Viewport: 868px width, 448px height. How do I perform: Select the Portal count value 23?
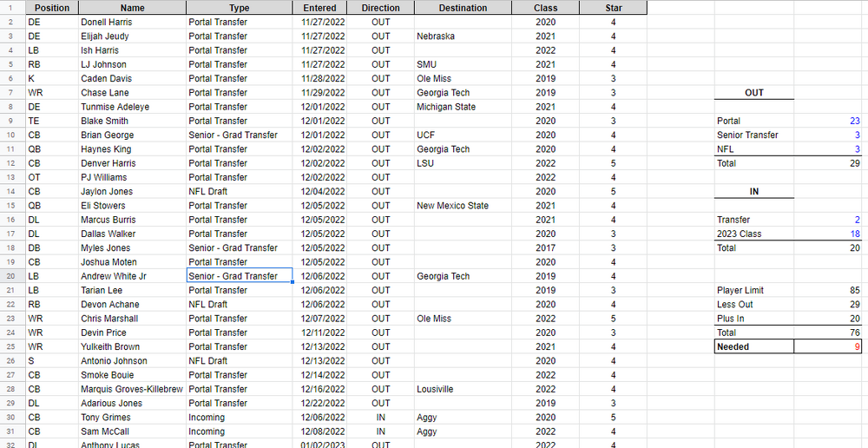(x=829, y=121)
